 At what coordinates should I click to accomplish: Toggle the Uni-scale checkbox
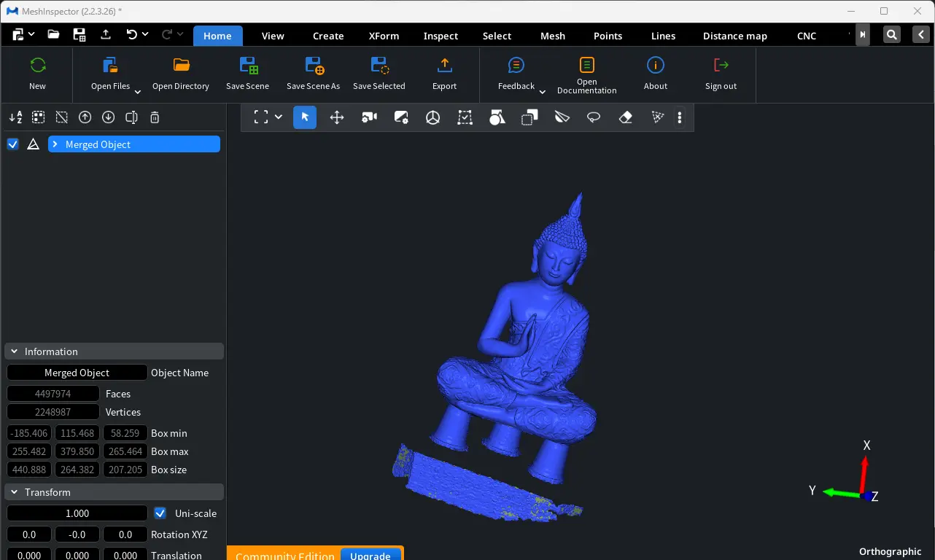pos(160,513)
